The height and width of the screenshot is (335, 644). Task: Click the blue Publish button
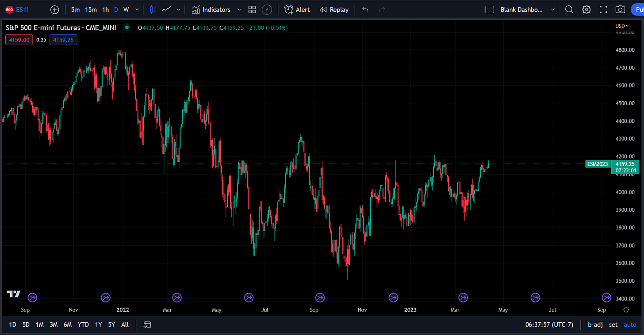(637, 9)
